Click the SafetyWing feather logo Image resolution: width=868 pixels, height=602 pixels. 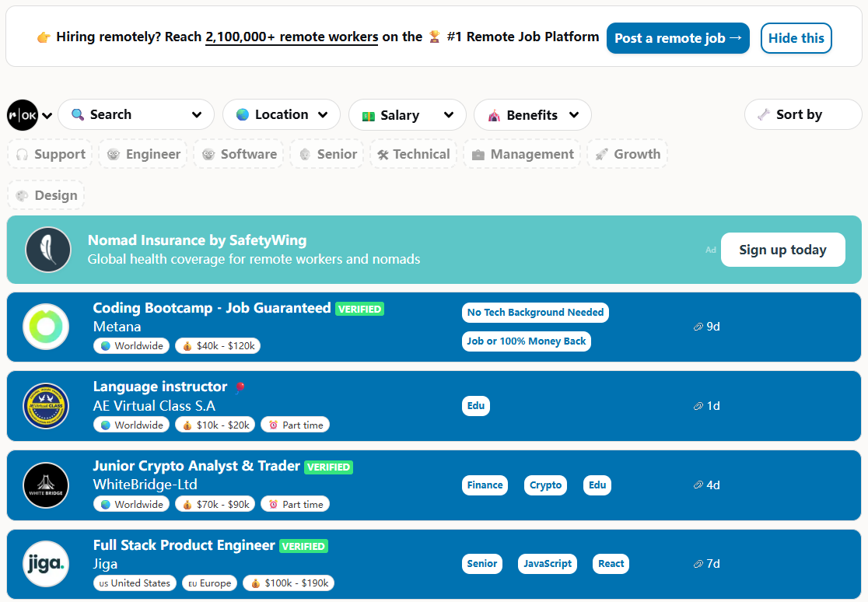point(48,250)
